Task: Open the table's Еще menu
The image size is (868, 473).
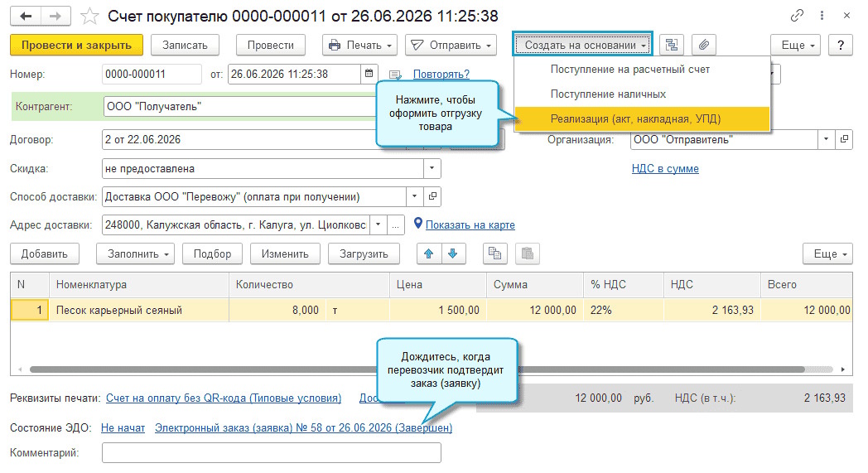Action: click(827, 253)
